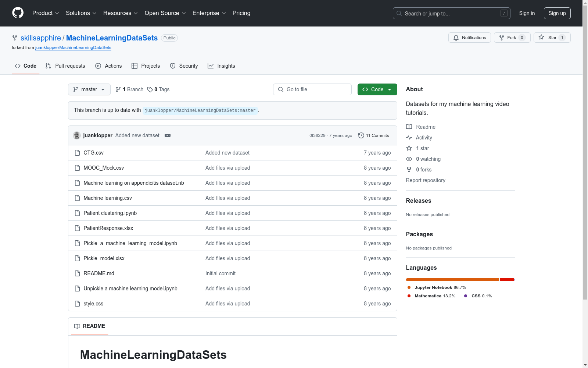This screenshot has height=368, width=588.
Task: Expand commit message details ellipsis
Action: pyautogui.click(x=168, y=135)
